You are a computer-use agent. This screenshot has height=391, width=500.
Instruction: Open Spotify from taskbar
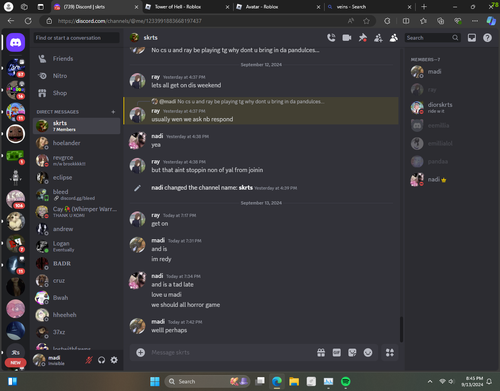[346, 381]
